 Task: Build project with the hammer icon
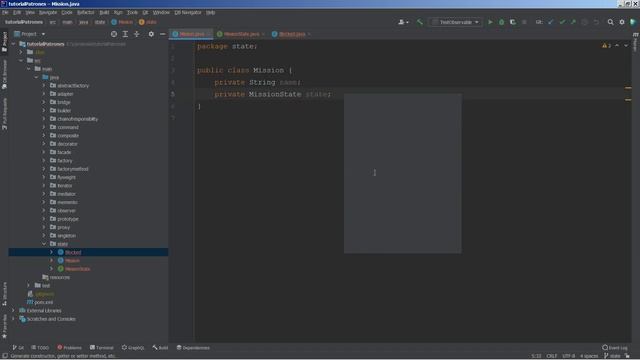(x=420, y=22)
